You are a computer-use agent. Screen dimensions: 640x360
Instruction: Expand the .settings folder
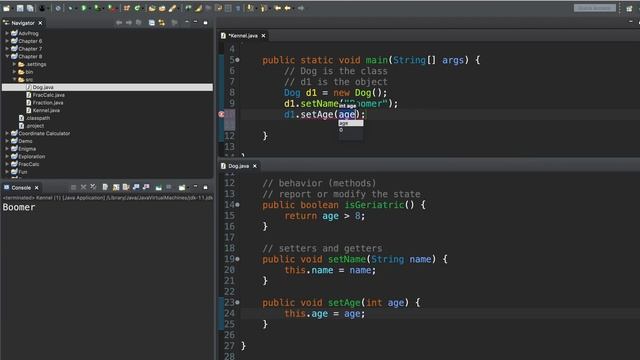tap(14, 64)
